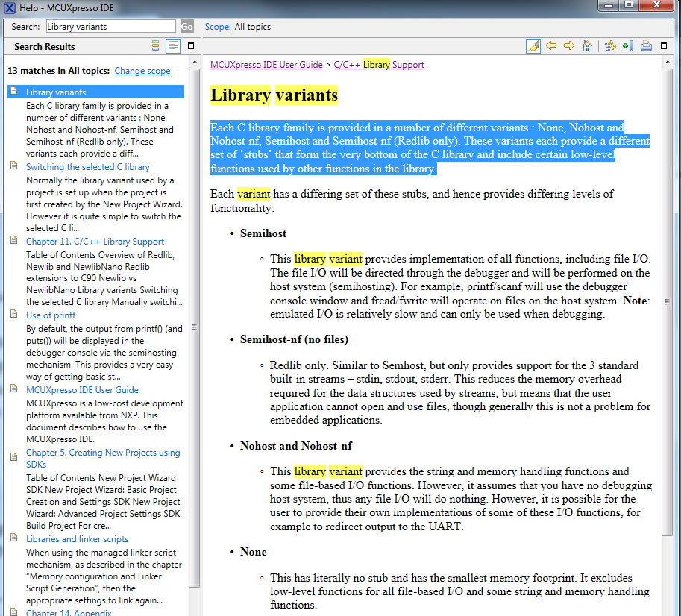Follow C/C++ Library Support breadcrumb link
This screenshot has height=616, width=681.
379,65
